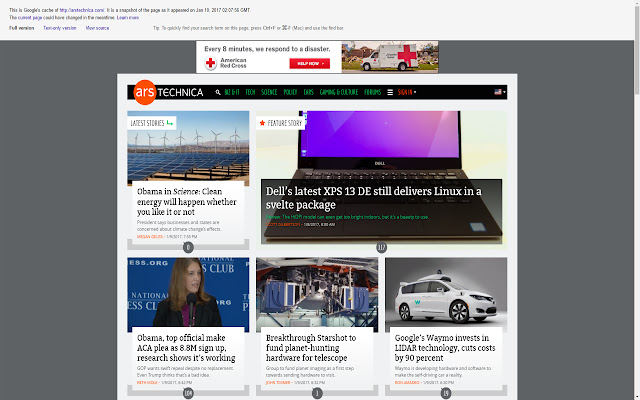Image resolution: width=640 pixels, height=400 pixels.
Task: Open 'Obama, top official make ACA plea' headline
Action: point(186,348)
